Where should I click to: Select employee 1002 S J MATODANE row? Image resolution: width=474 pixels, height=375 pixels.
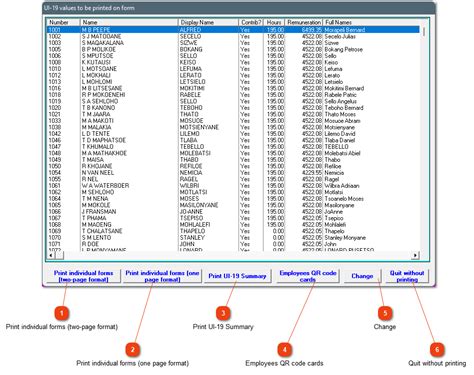pyautogui.click(x=233, y=36)
